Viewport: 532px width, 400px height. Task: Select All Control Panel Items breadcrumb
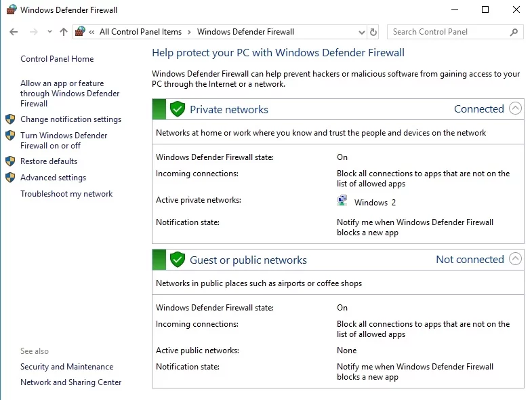point(140,32)
